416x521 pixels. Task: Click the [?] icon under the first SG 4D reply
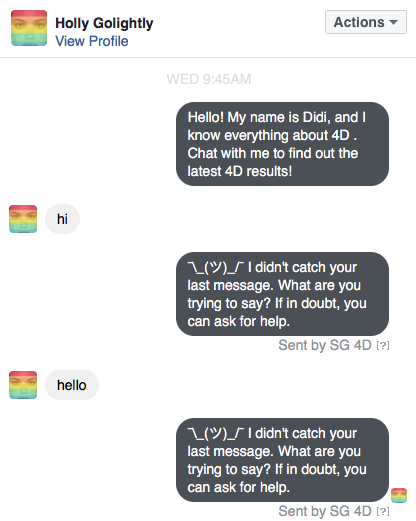tap(383, 346)
